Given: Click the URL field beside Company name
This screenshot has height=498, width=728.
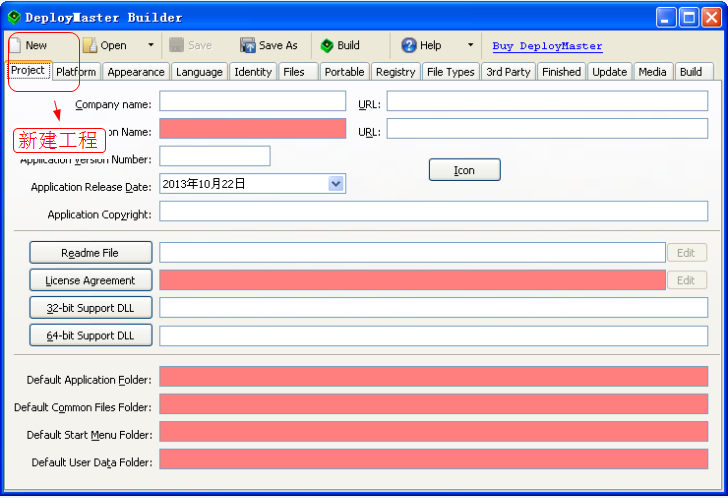Looking at the screenshot, I should [x=547, y=101].
